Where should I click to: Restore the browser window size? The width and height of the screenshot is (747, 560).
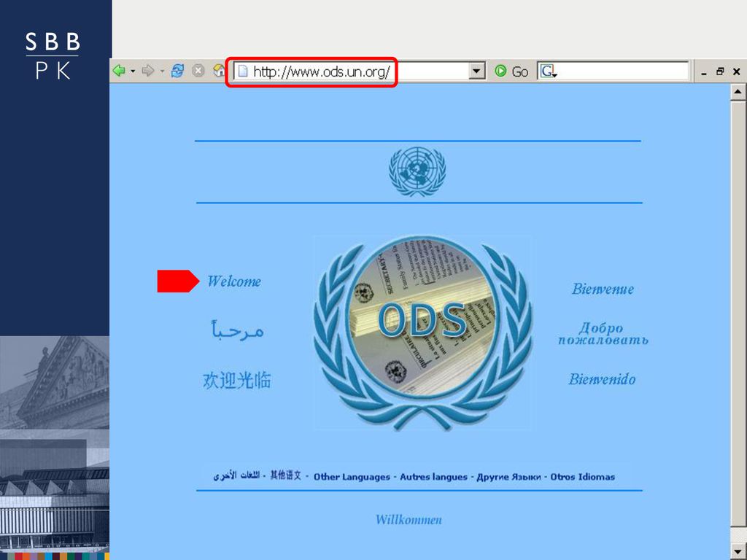(x=720, y=71)
